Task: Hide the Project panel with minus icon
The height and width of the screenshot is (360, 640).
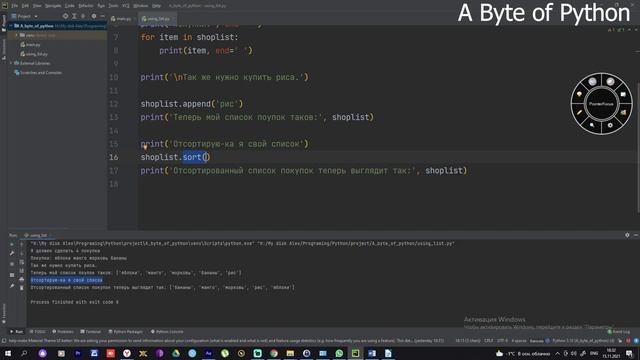Action: click(x=102, y=16)
